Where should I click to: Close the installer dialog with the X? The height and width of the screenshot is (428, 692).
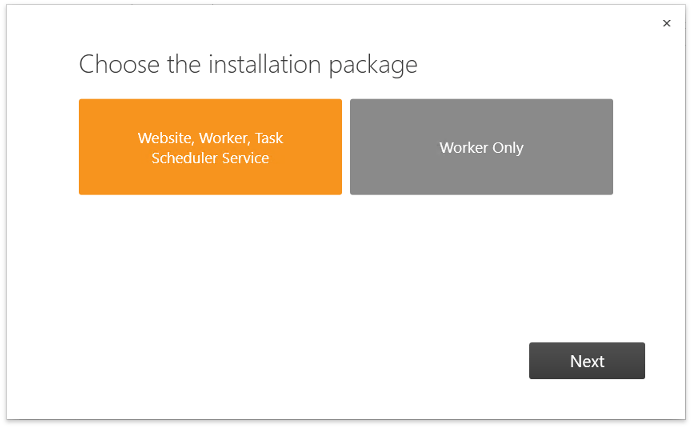pos(666,23)
